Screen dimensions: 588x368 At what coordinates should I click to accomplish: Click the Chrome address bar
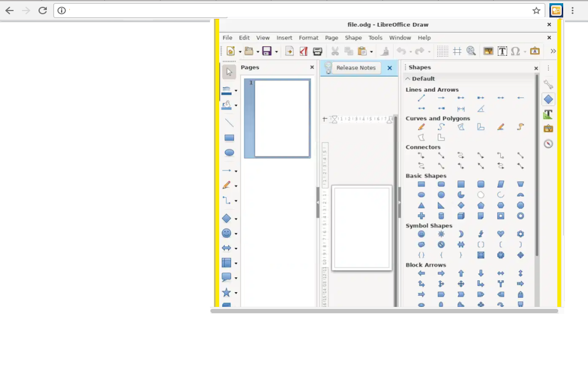(x=299, y=11)
